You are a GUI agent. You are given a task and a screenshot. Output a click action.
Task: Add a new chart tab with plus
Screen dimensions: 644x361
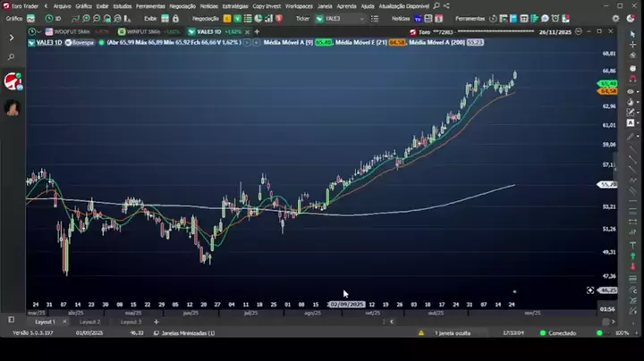tap(257, 31)
